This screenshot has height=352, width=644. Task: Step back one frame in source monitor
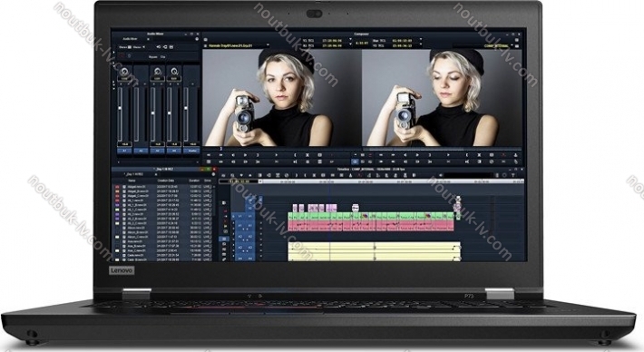(x=234, y=155)
